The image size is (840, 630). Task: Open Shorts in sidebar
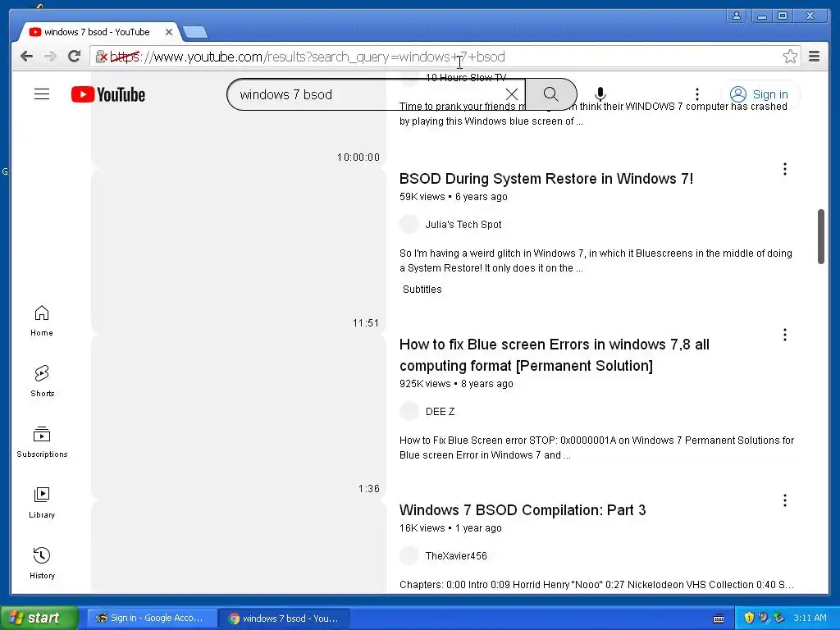click(42, 381)
